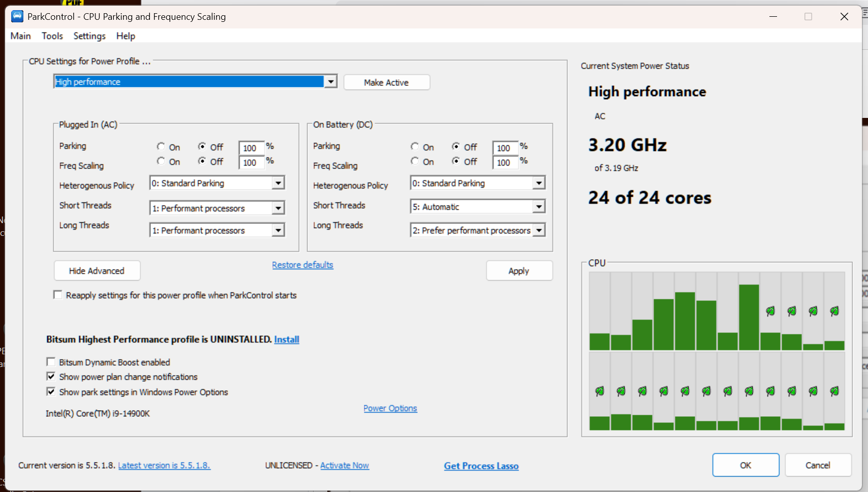Open the Help menu

click(x=126, y=36)
